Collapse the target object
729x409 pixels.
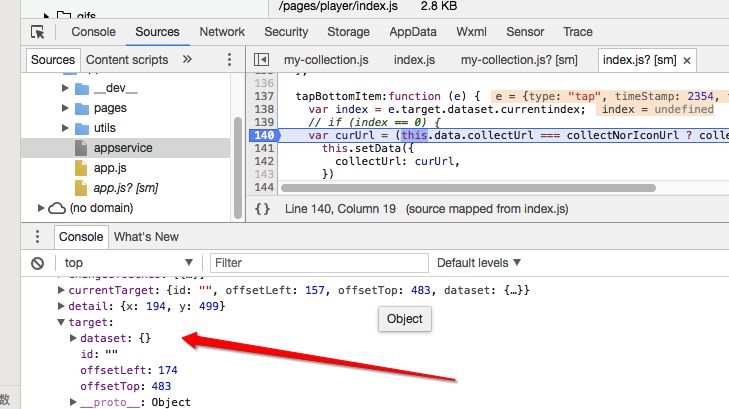[61, 322]
